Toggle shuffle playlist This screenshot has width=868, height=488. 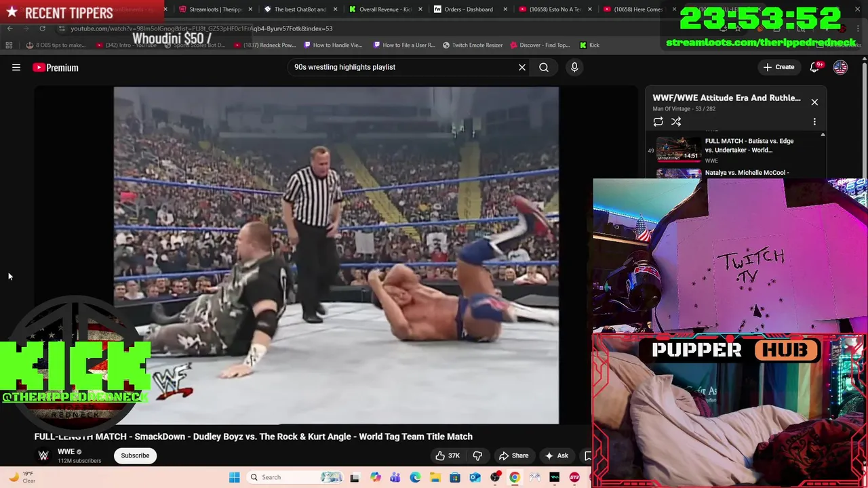point(676,122)
